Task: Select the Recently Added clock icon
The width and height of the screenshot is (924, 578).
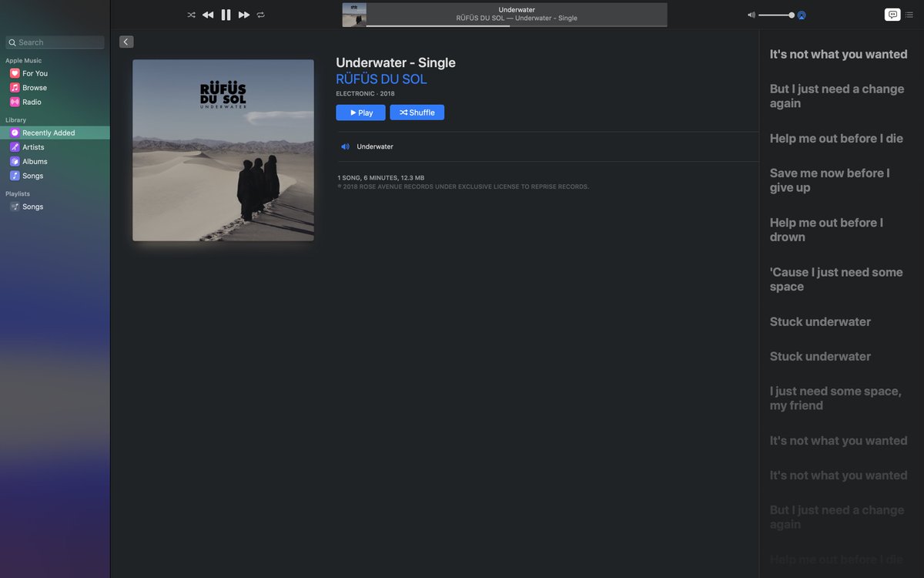Action: pyautogui.click(x=15, y=133)
